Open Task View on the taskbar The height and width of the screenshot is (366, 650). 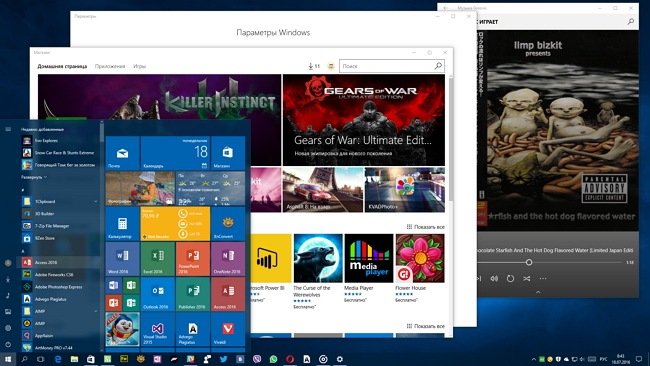point(41,359)
